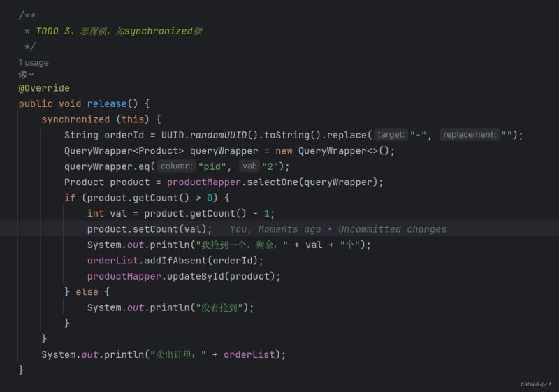Click the 'target:' parameter hint
The width and height of the screenshot is (559, 392).
click(391, 135)
